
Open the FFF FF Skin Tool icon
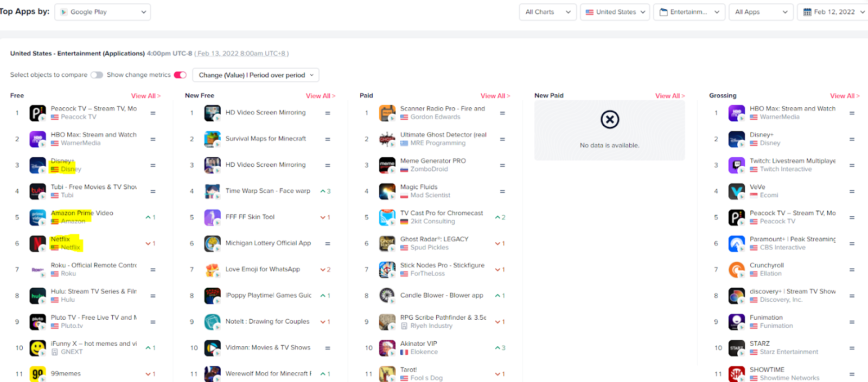(x=212, y=217)
